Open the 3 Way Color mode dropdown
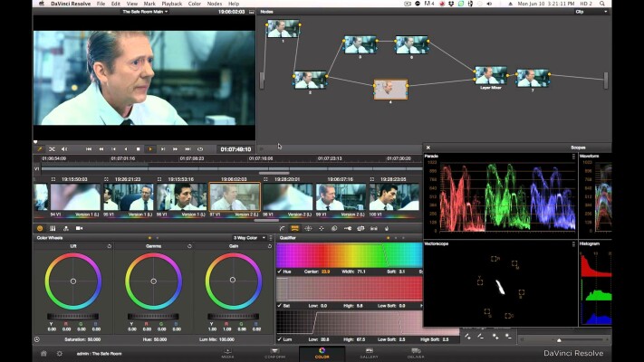644x362 pixels. [249, 238]
